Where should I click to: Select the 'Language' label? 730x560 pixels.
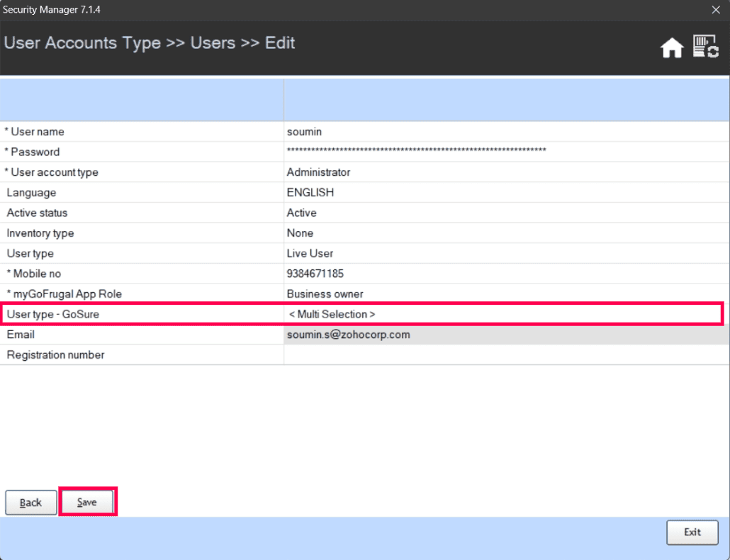31,193
